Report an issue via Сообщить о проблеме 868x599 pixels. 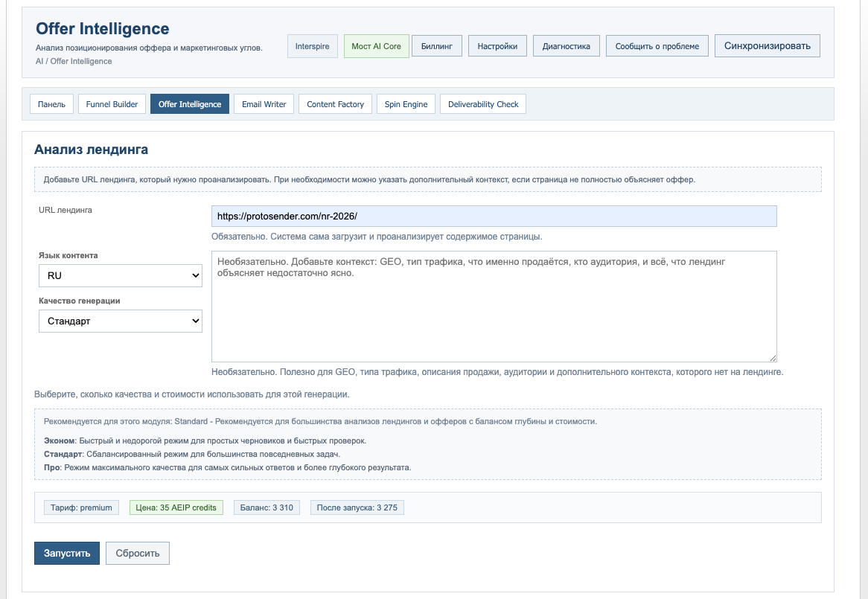pyautogui.click(x=657, y=45)
